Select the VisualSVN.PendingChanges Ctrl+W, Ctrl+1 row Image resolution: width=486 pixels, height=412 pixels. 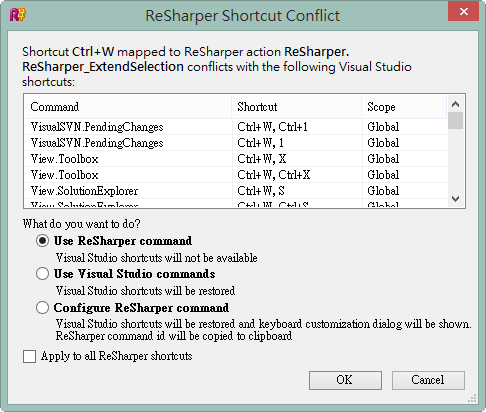[236, 127]
